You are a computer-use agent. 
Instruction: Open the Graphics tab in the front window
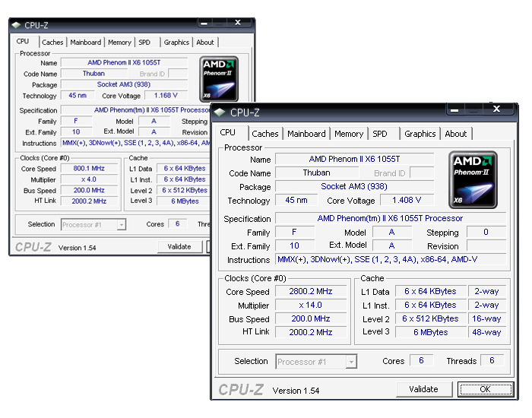pos(420,134)
